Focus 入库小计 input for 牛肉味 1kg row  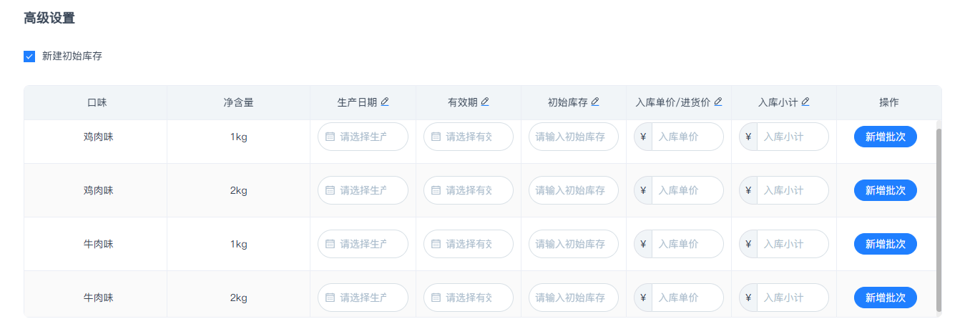pos(791,244)
